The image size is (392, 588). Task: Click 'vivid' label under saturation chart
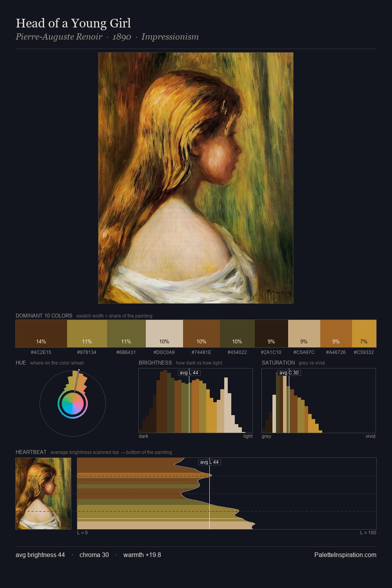point(370,436)
